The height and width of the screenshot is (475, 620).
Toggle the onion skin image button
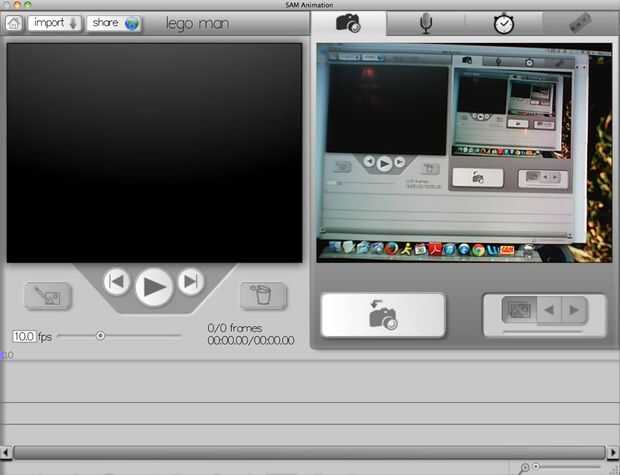(519, 310)
